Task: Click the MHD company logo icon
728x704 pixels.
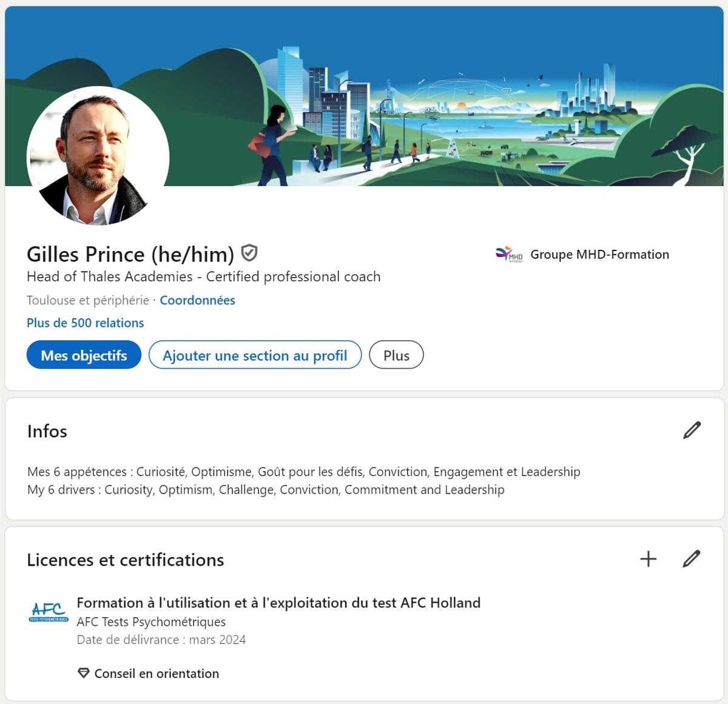Action: 509,255
